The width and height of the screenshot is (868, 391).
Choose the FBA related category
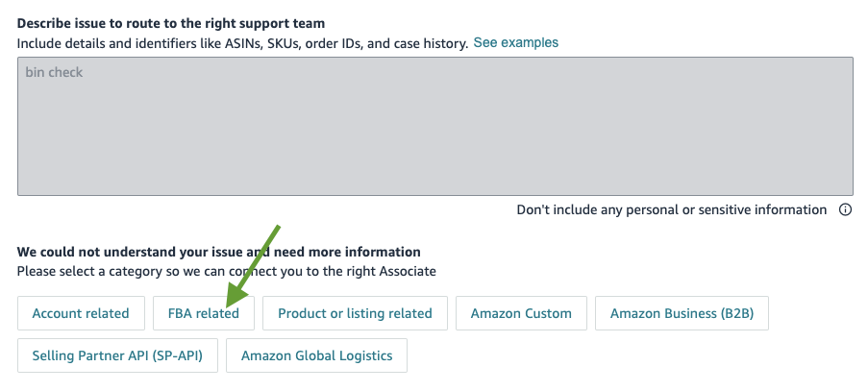[x=204, y=313]
